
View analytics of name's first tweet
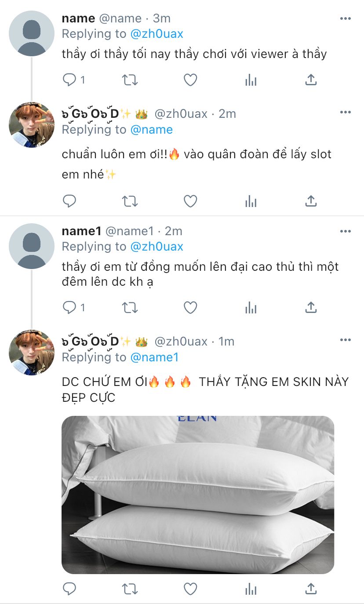(x=251, y=80)
